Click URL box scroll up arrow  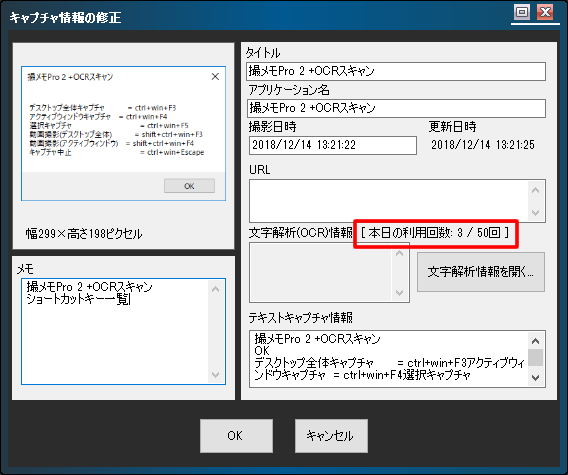tap(536, 190)
